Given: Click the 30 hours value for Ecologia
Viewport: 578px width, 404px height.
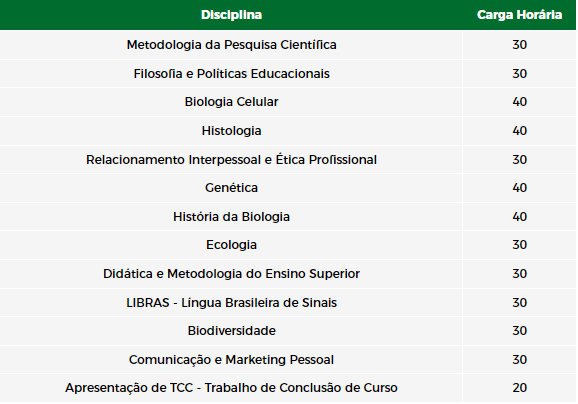Looking at the screenshot, I should point(519,245).
